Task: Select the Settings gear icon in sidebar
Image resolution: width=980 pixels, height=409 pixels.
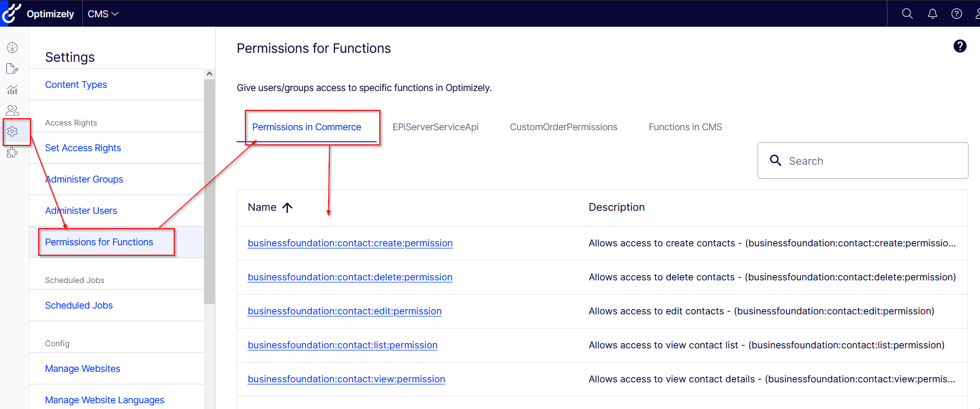Action: pyautogui.click(x=13, y=131)
